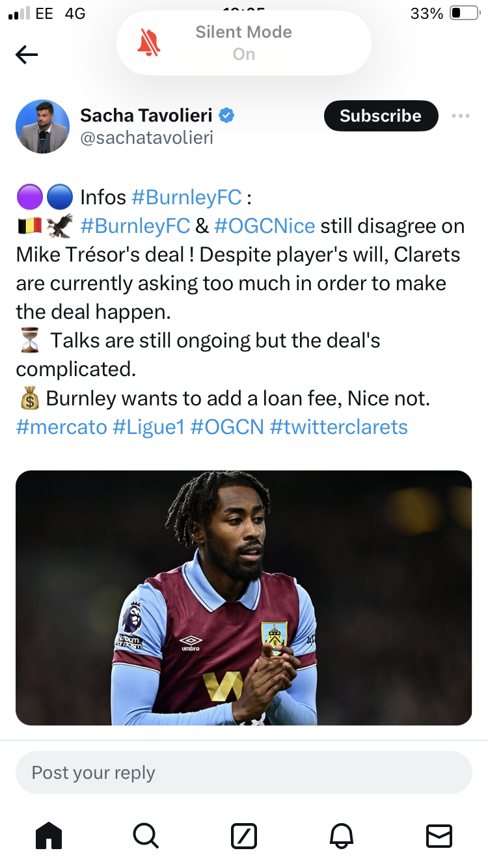Subscribe to Sacha Tavolieri
Screen dimensions: 488x868
tap(381, 116)
